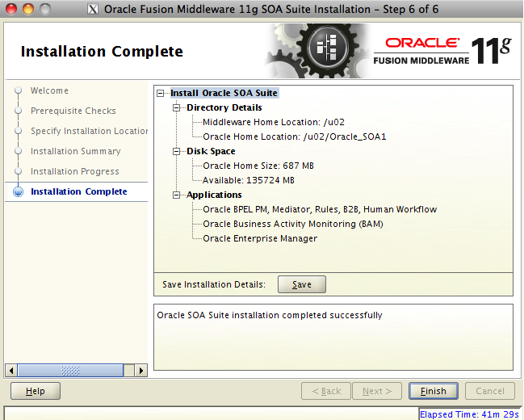This screenshot has height=420, width=524.
Task: Select the Prerequisite Checks step
Action: tap(73, 111)
